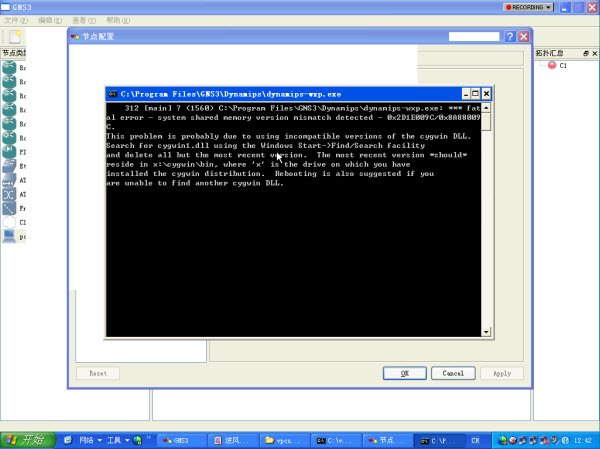
Task: Click console scrollbar up arrow
Action: click(x=486, y=108)
